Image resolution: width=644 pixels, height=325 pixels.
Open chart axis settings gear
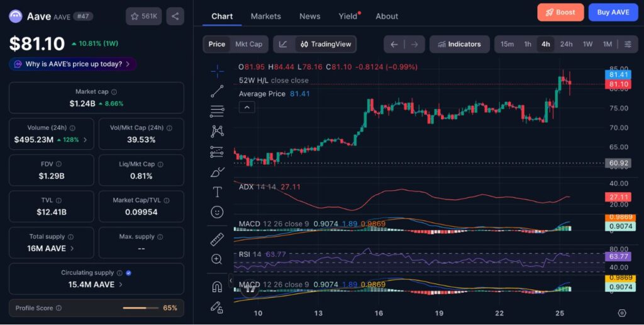(x=622, y=313)
